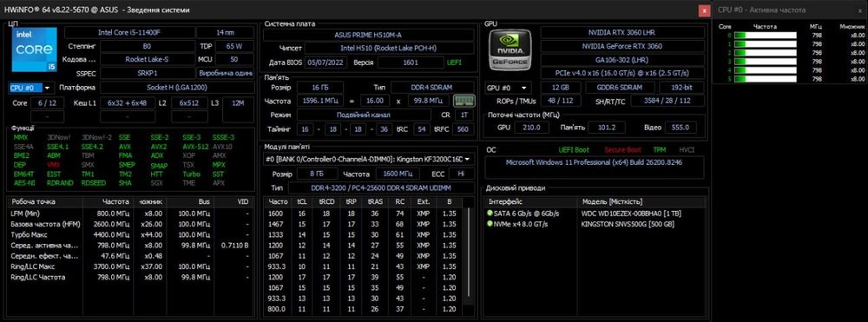This screenshot has width=868, height=322.
Task: Click the green UEFI label beside BIOS version
Action: point(454,62)
